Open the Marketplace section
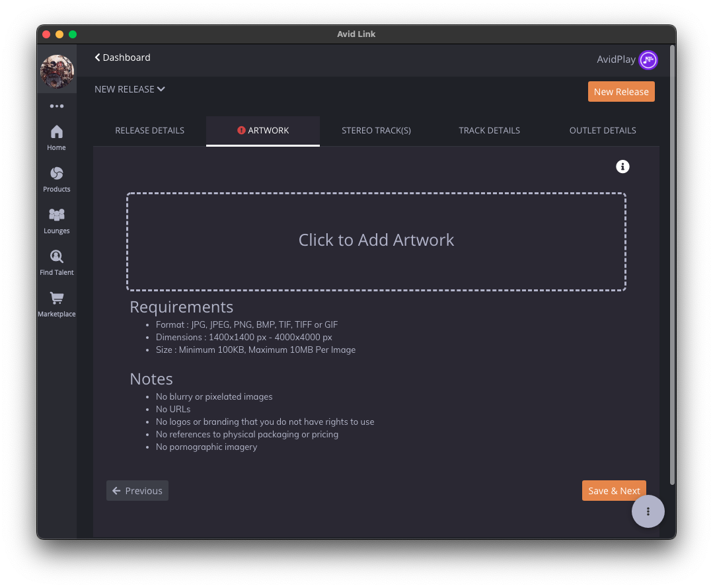The image size is (713, 588). click(56, 302)
